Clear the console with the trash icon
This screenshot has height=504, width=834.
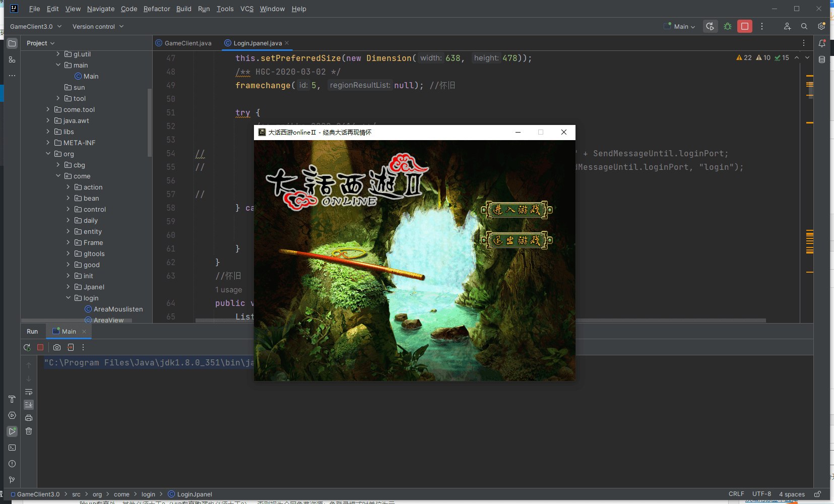(x=29, y=431)
